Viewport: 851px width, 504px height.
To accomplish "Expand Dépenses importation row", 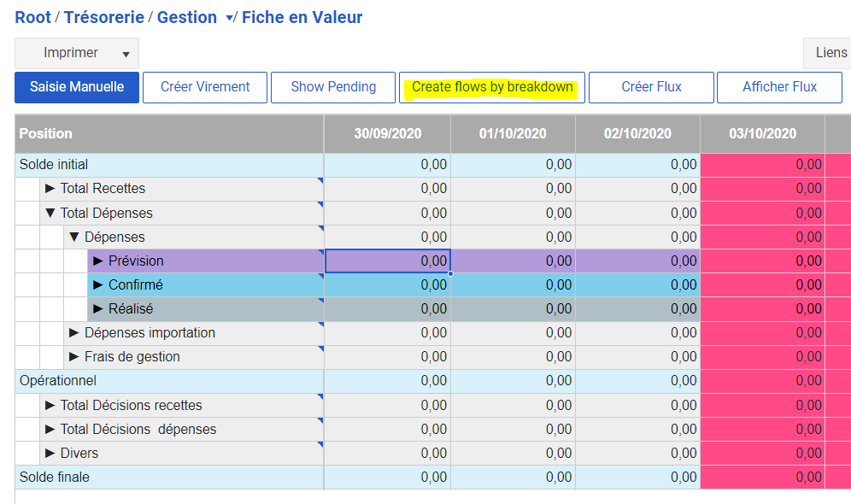I will pyautogui.click(x=74, y=332).
